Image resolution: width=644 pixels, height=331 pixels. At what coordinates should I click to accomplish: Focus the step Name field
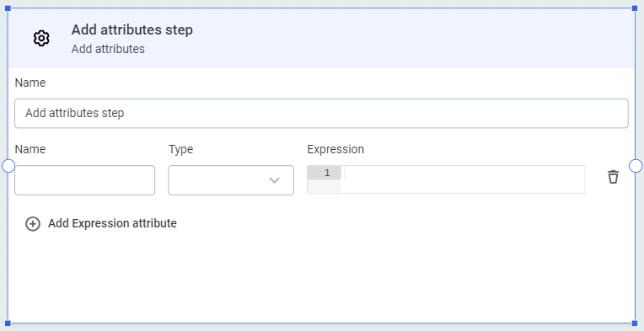pos(321,113)
